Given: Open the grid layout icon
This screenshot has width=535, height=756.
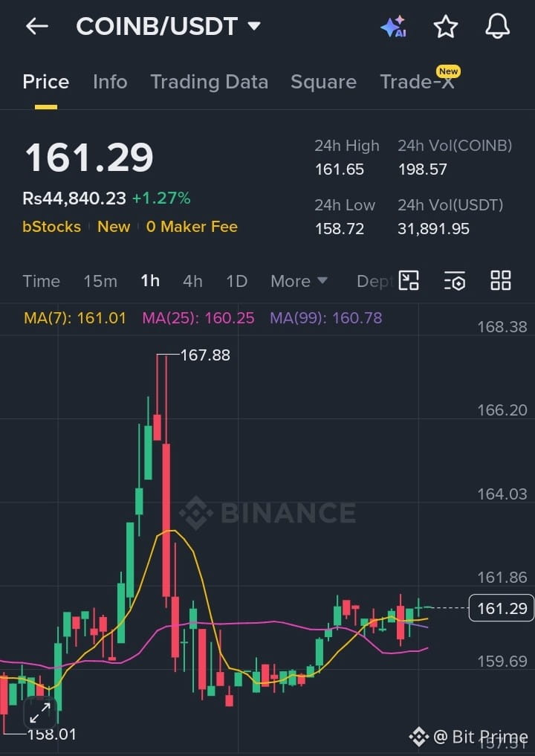Looking at the screenshot, I should pos(500,280).
